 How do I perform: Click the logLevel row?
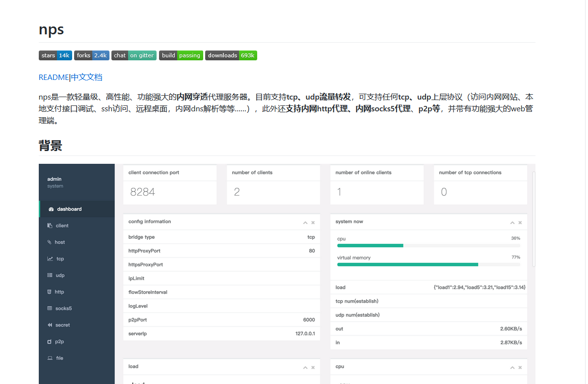click(x=222, y=306)
